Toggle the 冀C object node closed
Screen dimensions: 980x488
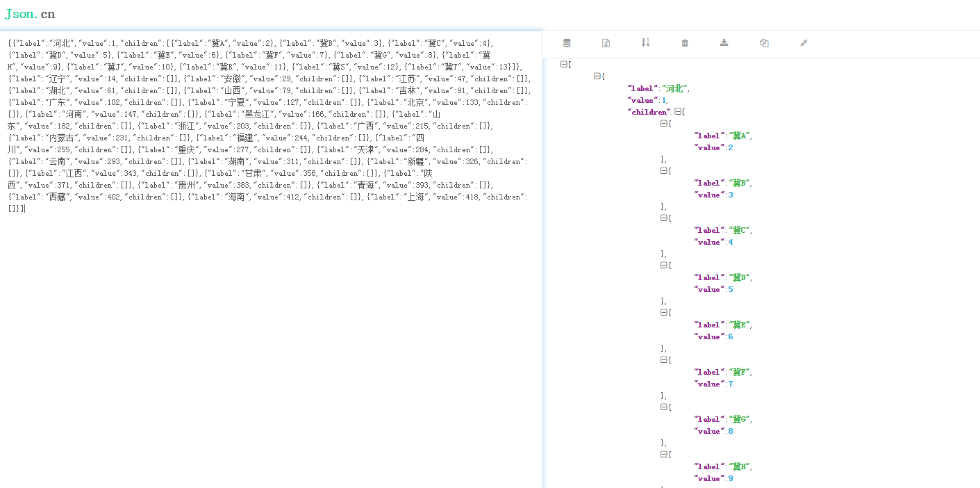pyautogui.click(x=664, y=218)
